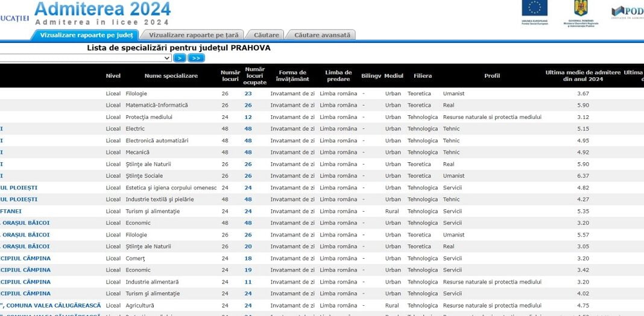Click the page heading Lista de specializări PRAHOVA

(178, 48)
